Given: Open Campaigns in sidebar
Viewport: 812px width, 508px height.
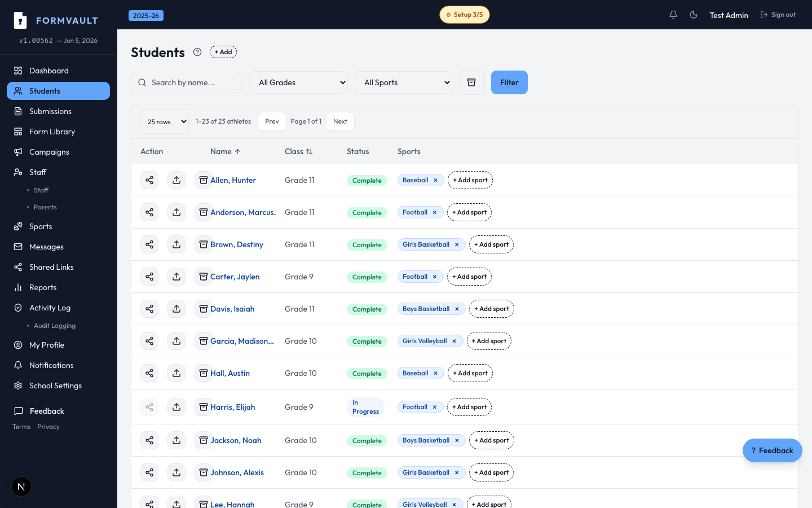Looking at the screenshot, I should click(58, 152).
